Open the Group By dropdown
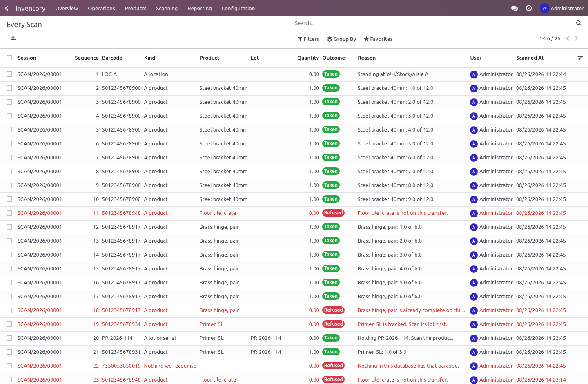The height and width of the screenshot is (384, 588). [342, 39]
